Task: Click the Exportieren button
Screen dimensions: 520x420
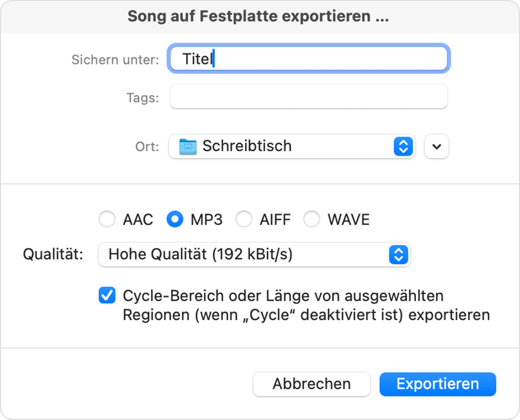Action: (437, 384)
